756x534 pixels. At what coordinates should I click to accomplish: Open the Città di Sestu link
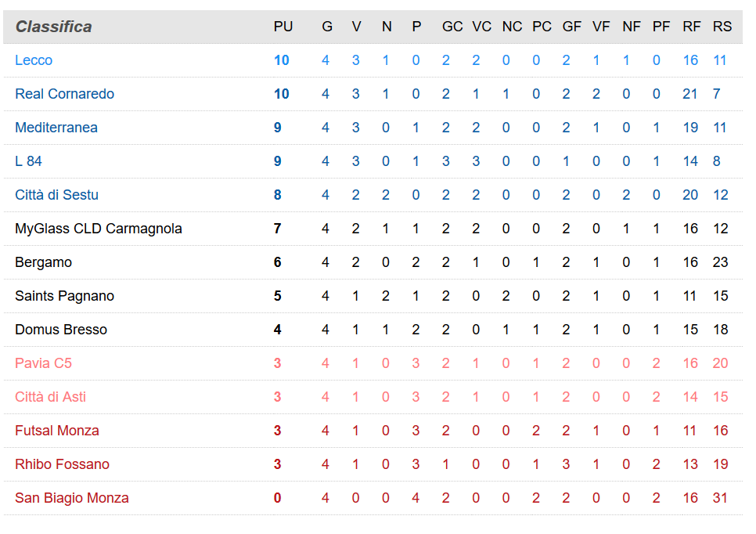click(56, 195)
